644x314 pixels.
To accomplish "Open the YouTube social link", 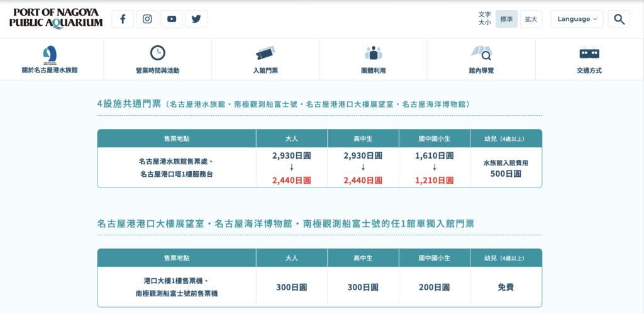I will coord(172,19).
